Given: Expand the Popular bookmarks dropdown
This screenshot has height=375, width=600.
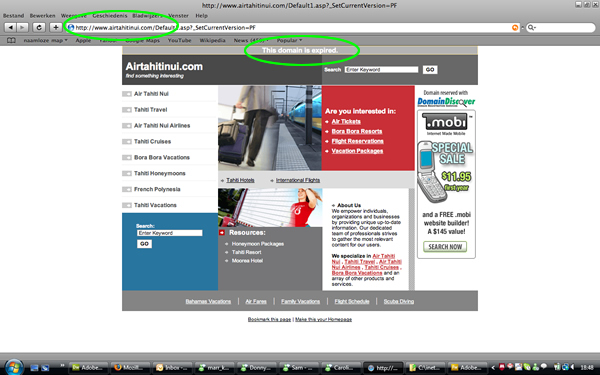Looking at the screenshot, I should coord(289,40).
